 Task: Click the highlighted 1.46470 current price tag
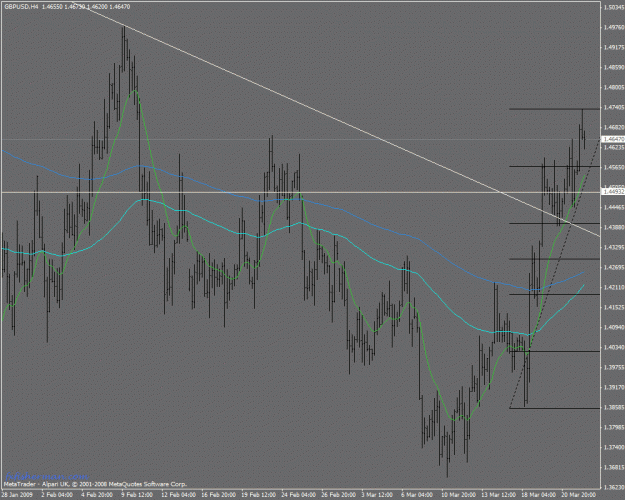coord(613,139)
